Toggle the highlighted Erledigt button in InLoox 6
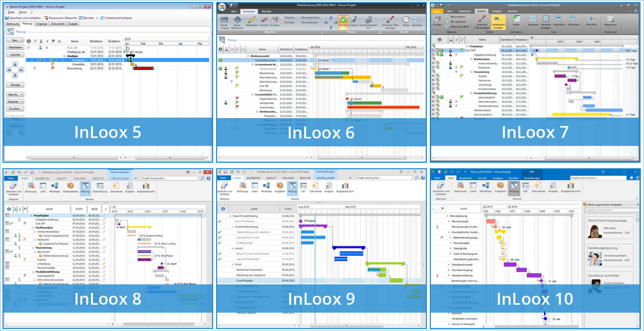The height and width of the screenshot is (331, 644). 342,22
